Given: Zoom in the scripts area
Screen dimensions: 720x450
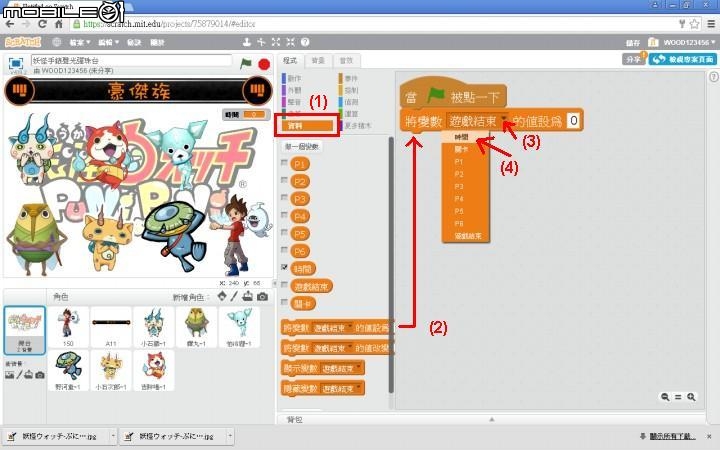Looking at the screenshot, I should click(691, 397).
